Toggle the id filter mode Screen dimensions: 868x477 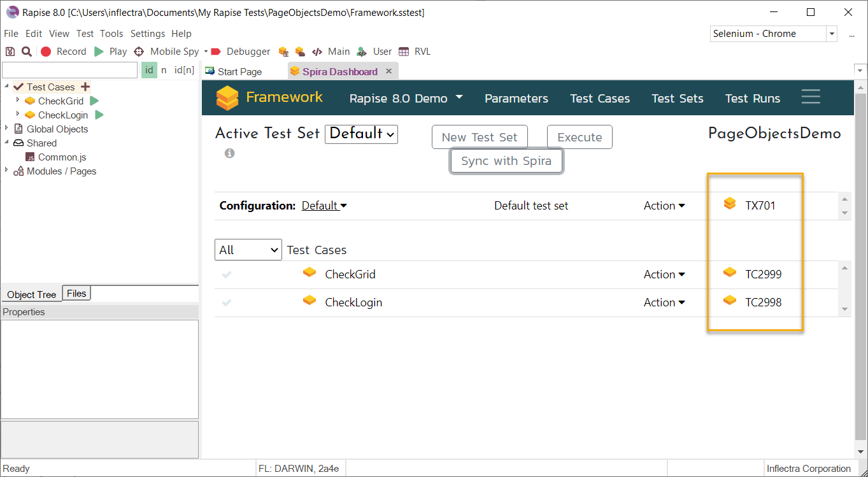(x=149, y=70)
